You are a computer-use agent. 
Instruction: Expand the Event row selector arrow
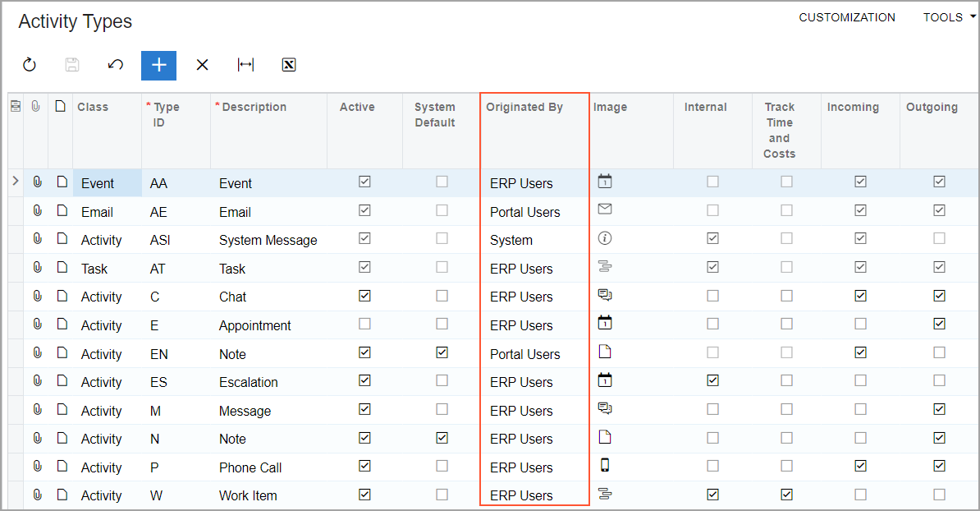coord(15,182)
